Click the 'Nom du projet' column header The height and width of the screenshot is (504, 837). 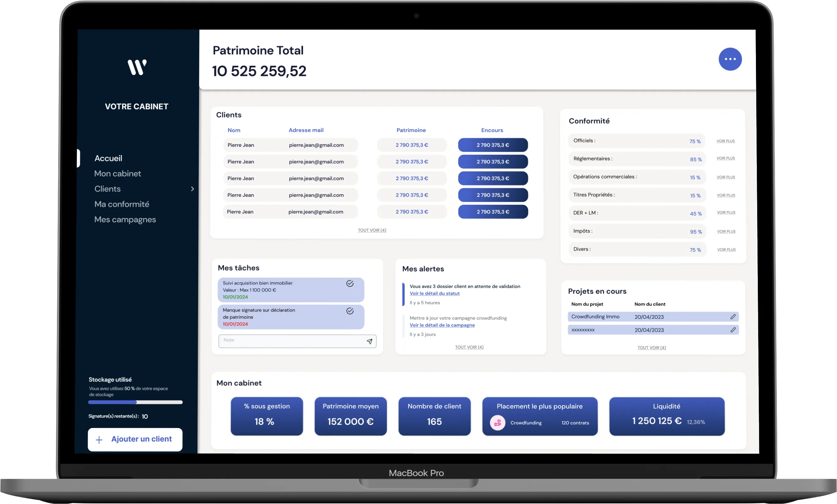tap(587, 304)
